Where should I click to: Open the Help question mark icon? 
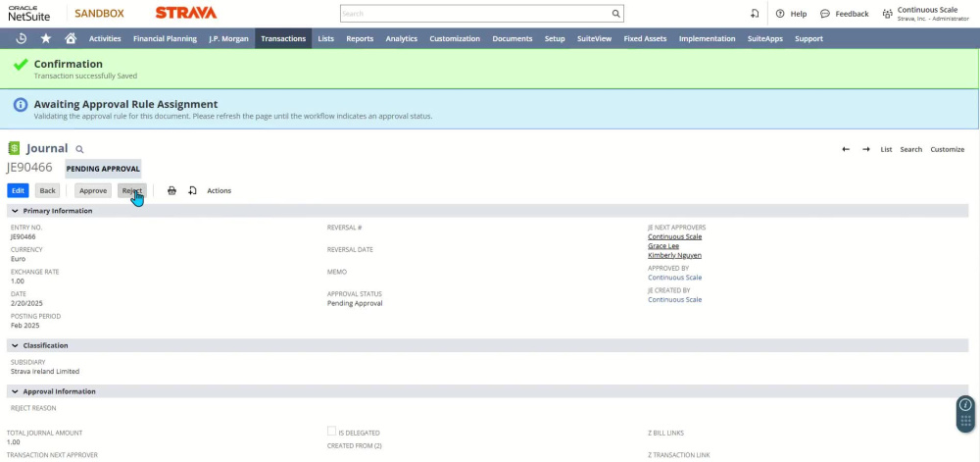pos(779,13)
